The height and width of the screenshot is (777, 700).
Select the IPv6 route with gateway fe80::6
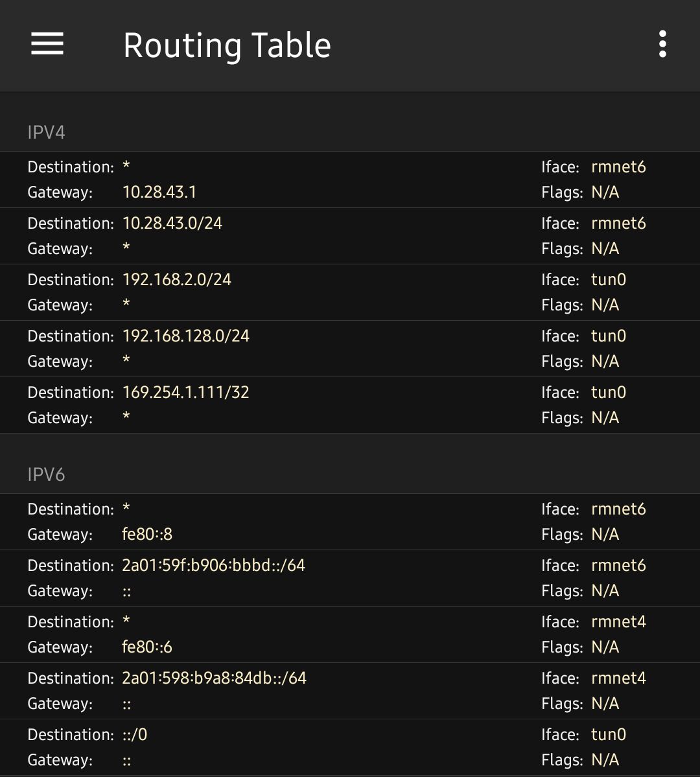(350, 634)
